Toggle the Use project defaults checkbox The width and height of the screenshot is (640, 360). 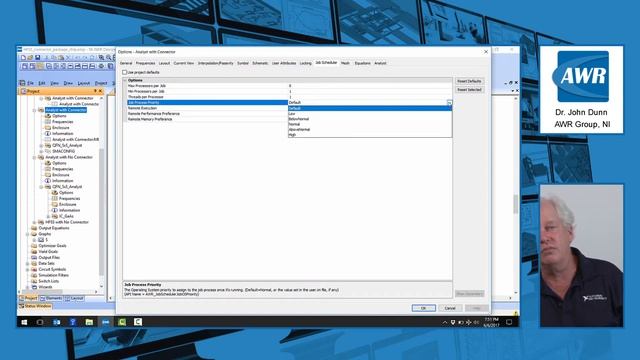(x=124, y=72)
